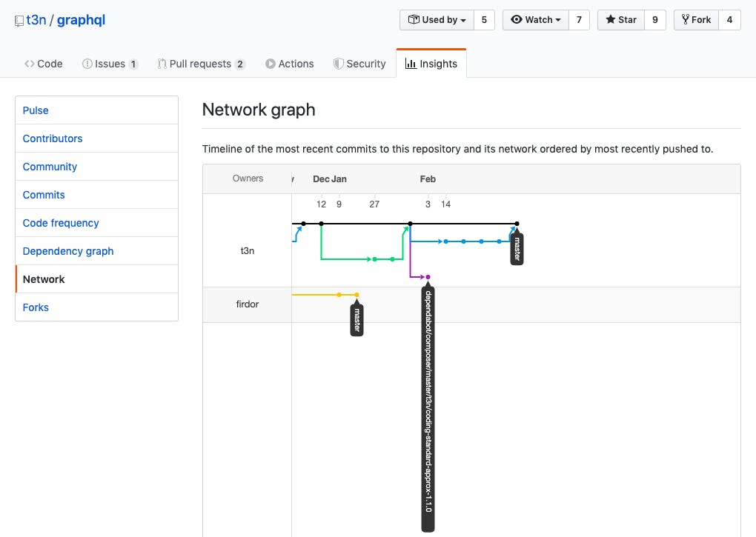Open Forks in the sidebar
Viewport: 756px width, 537px height.
(x=97, y=307)
